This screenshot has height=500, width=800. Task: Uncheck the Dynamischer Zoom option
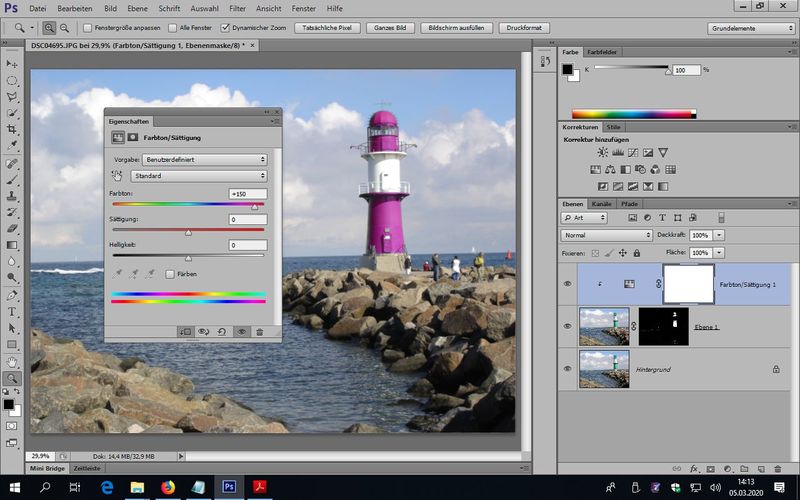pyautogui.click(x=225, y=28)
